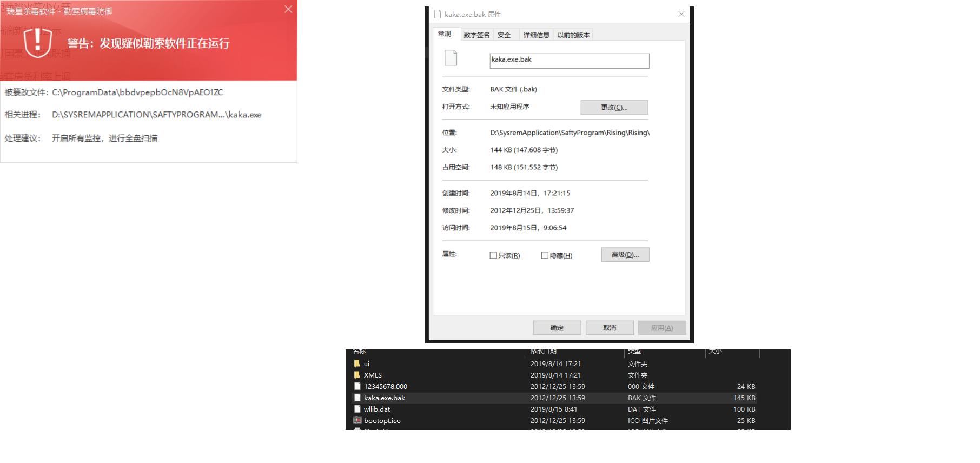Click the modified date in the XMLS row
Image resolution: width=980 pixels, height=463 pixels.
coord(555,375)
